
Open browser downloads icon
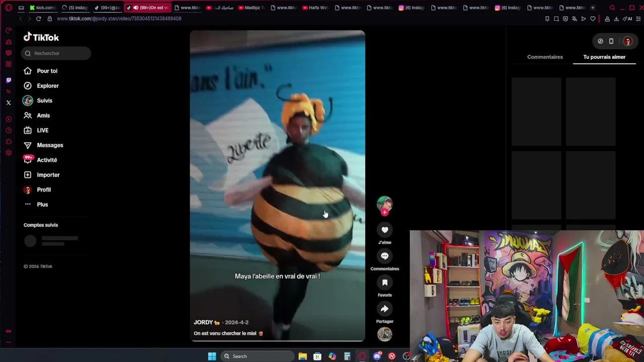(616, 19)
